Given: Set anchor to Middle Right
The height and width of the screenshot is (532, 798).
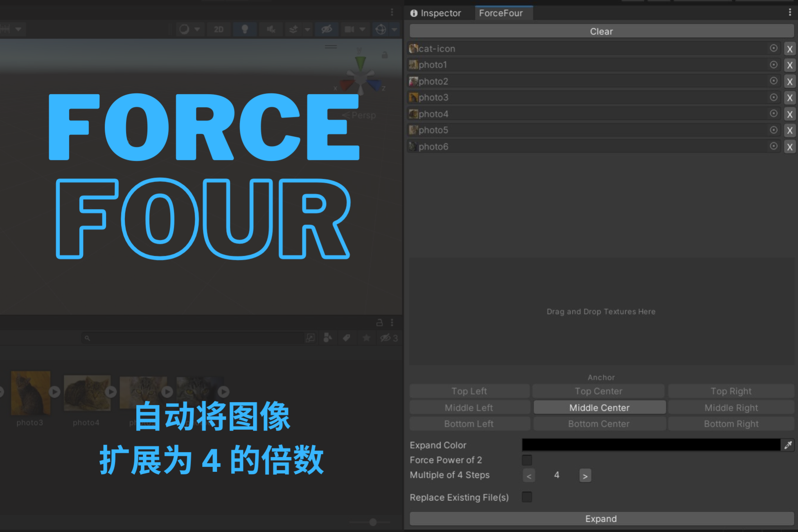Looking at the screenshot, I should pyautogui.click(x=731, y=408).
